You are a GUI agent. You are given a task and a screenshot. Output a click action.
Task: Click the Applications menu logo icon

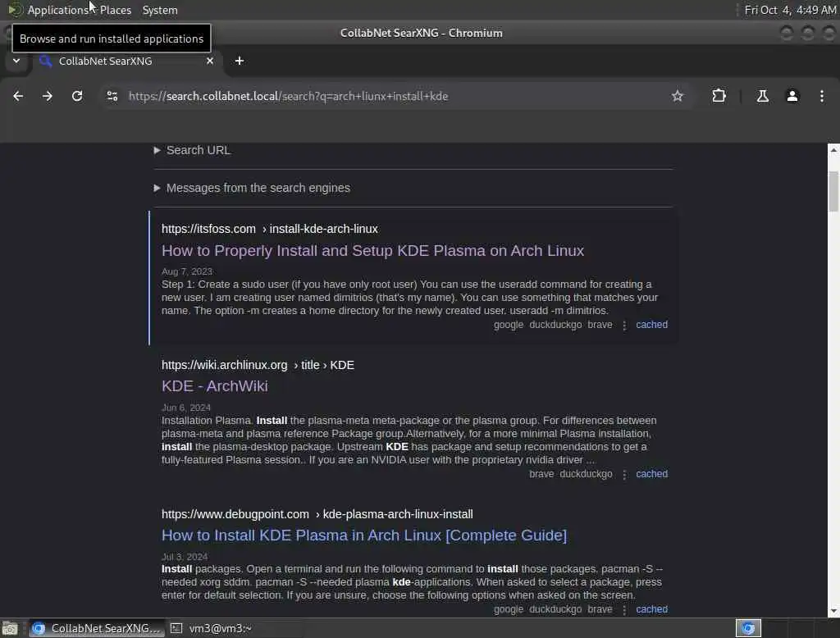(15, 10)
